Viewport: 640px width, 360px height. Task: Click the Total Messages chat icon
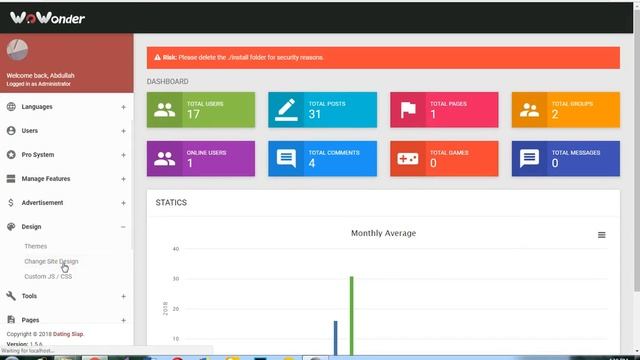click(x=529, y=158)
